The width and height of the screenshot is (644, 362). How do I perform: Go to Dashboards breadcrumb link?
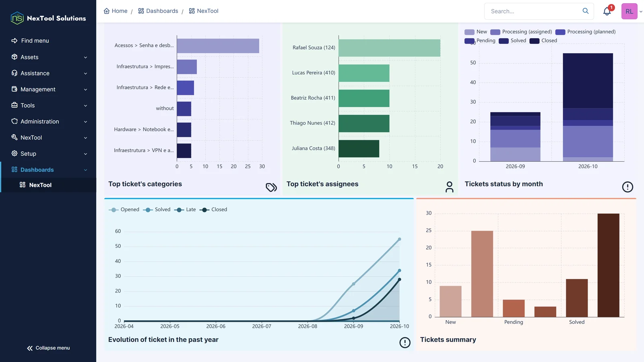[158, 11]
